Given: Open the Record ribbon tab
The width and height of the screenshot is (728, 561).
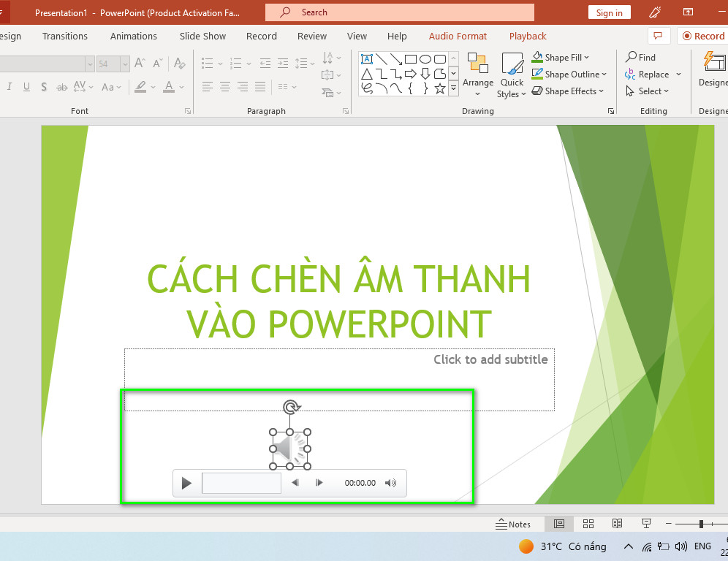Looking at the screenshot, I should pos(262,37).
